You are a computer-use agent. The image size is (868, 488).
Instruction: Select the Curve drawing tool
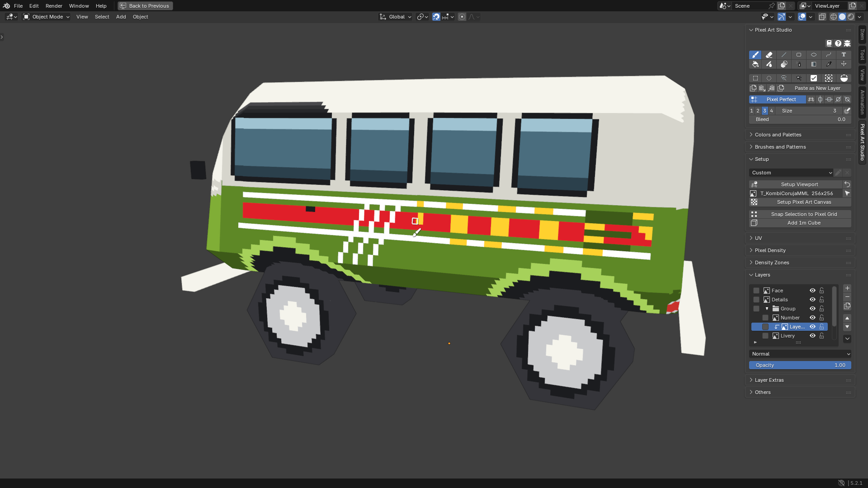(x=829, y=55)
